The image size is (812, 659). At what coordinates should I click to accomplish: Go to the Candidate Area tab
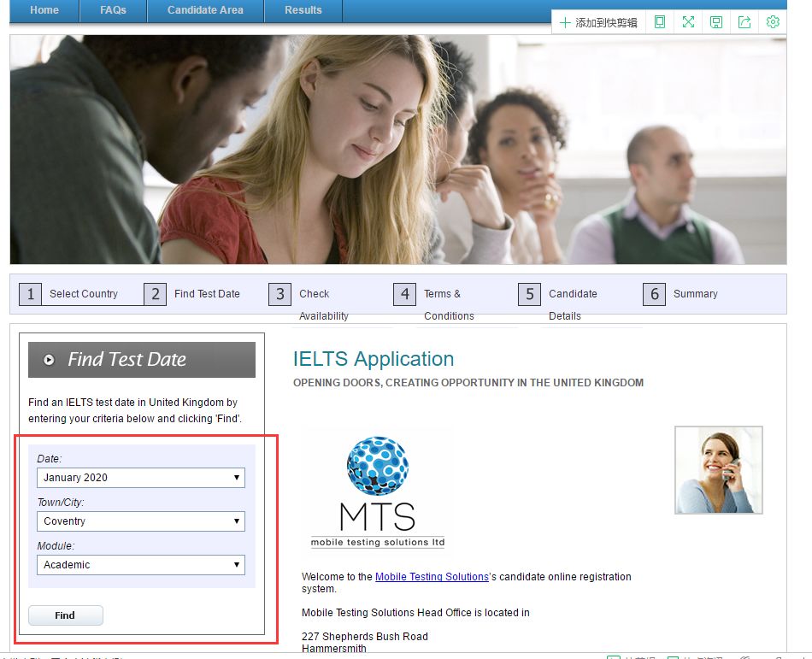(x=206, y=10)
